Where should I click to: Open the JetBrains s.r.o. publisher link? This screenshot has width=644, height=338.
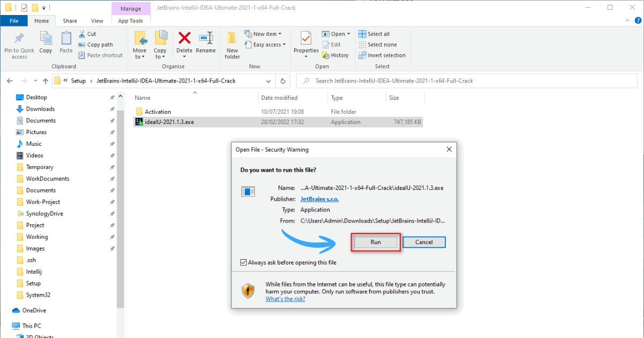tap(319, 199)
